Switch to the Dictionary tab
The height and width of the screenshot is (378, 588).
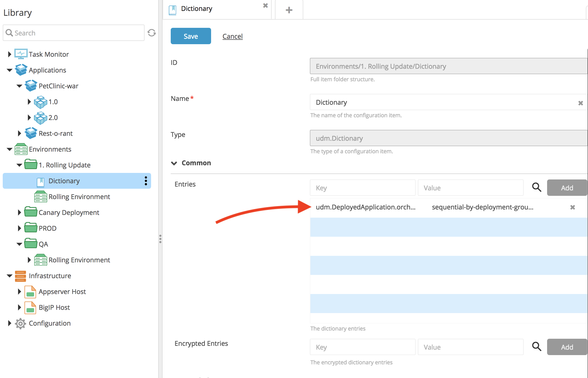point(217,9)
